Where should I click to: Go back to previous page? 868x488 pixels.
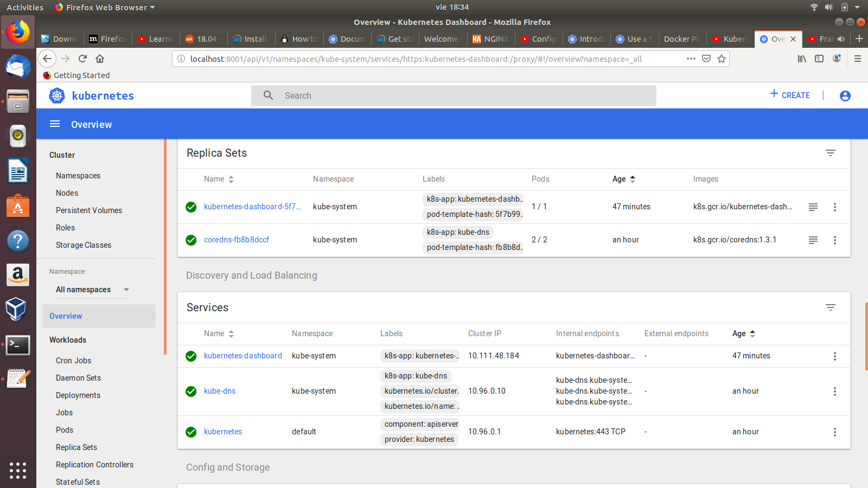[x=47, y=59]
